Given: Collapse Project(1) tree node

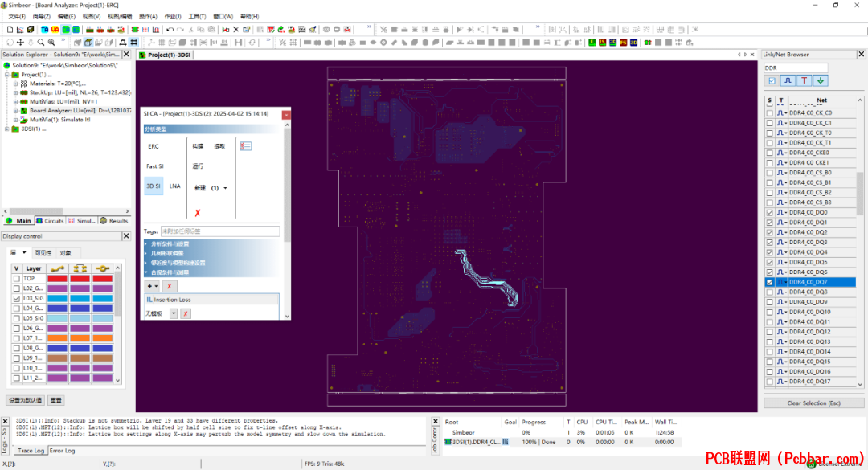Looking at the screenshot, I should click(7, 75).
